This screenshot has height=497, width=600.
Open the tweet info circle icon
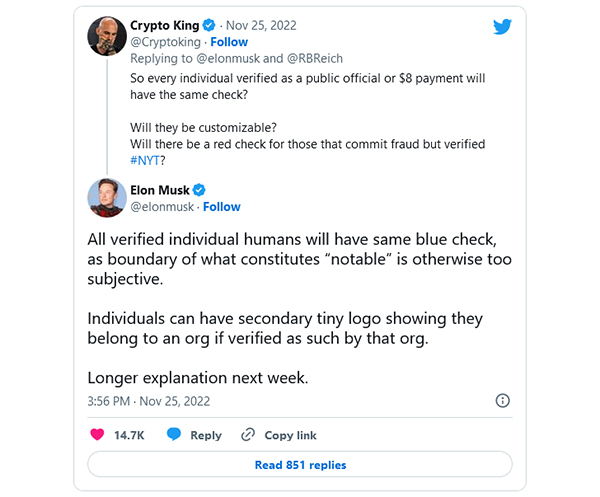pyautogui.click(x=503, y=400)
